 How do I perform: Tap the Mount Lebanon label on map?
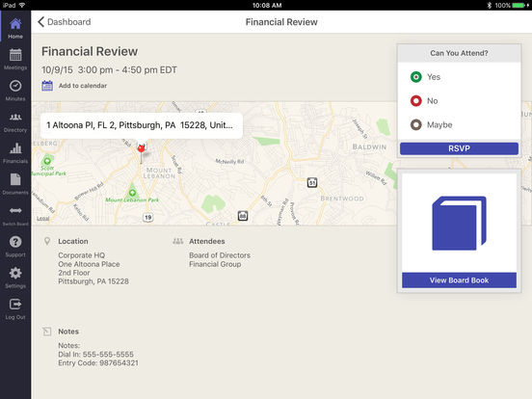pyautogui.click(x=159, y=173)
